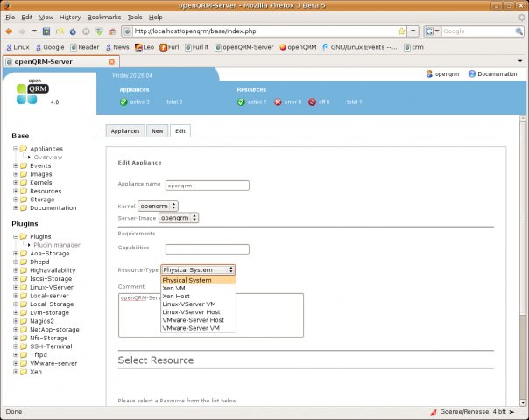Choose VMware-Server Host option
This screenshot has height=420, width=529.
[198, 320]
